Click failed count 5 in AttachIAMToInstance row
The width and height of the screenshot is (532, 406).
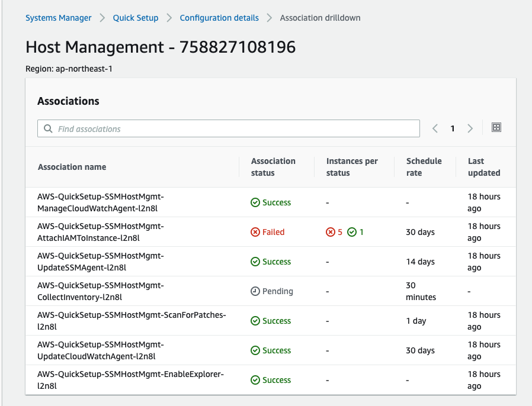click(340, 232)
